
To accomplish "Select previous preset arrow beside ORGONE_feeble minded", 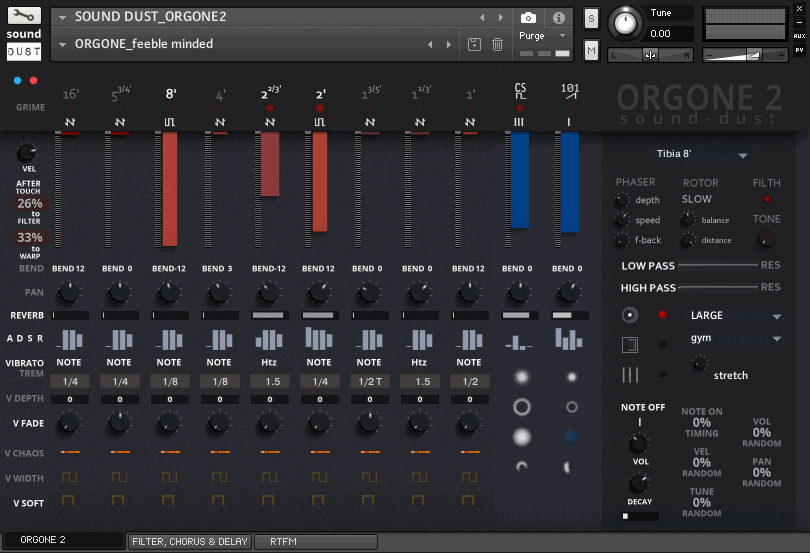I will click(x=430, y=44).
